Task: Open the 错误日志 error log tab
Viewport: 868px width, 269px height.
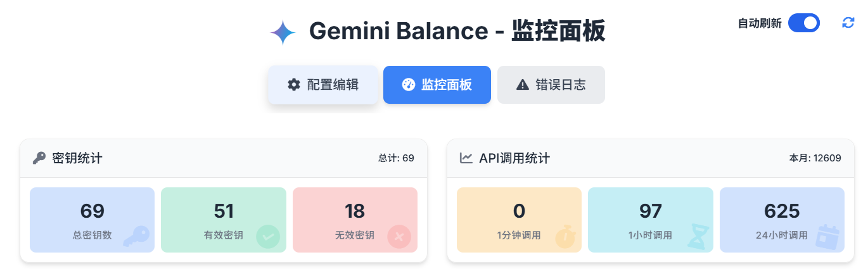Action: click(x=551, y=85)
